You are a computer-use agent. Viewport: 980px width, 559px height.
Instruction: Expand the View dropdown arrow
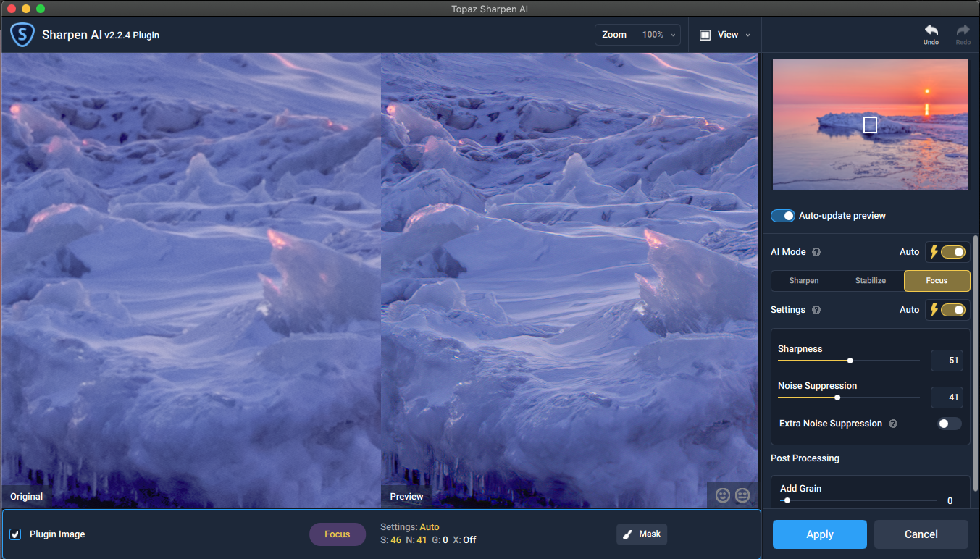tap(747, 35)
